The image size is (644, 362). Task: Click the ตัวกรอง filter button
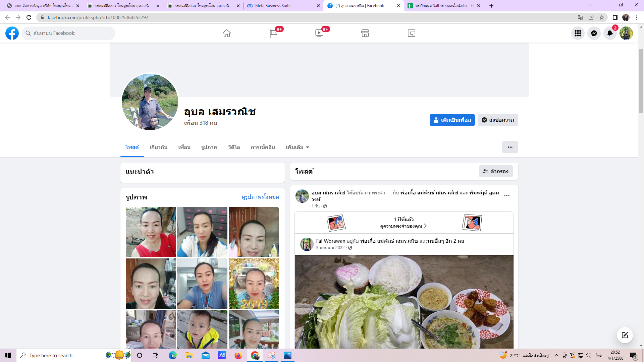point(495,171)
